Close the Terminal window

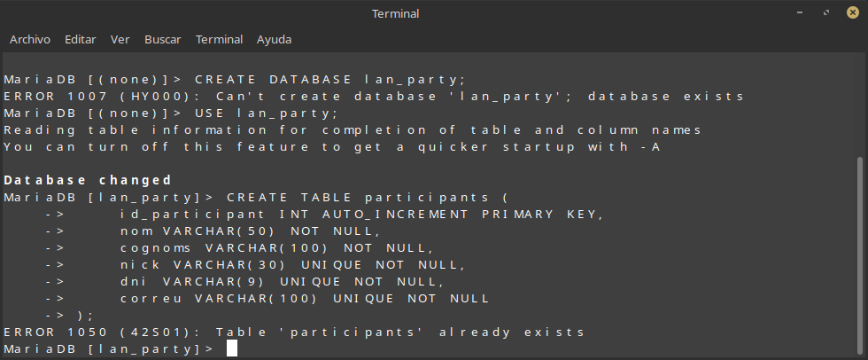tap(849, 13)
